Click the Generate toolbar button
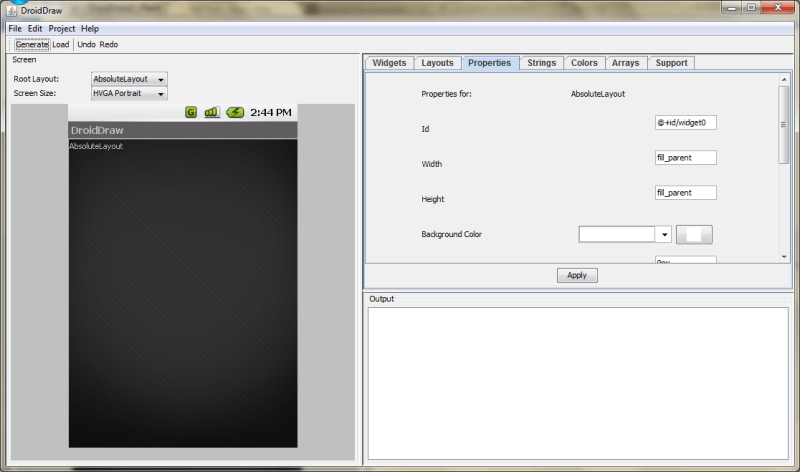The image size is (800, 472). point(32,44)
